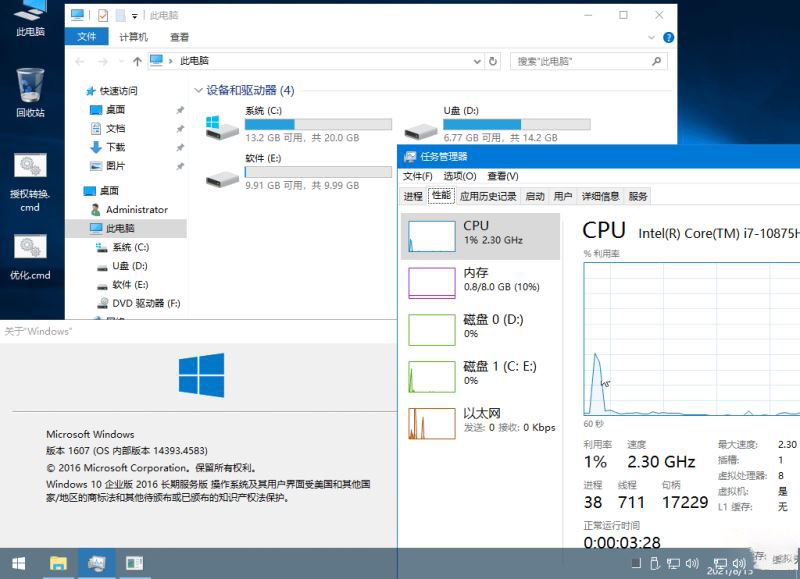Maximize the 此电脑 Explorer window
The width and height of the screenshot is (800, 579).
click(x=623, y=15)
